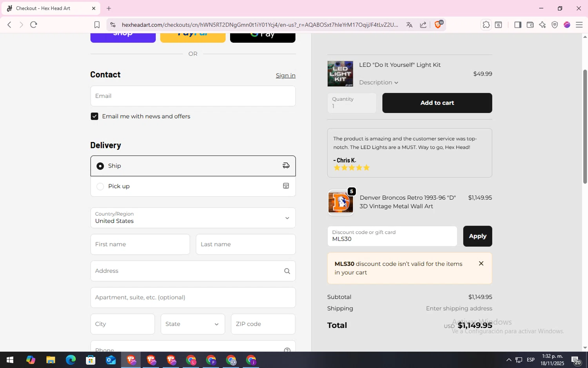Expand the light kit Description
588x368 pixels.
pos(378,82)
